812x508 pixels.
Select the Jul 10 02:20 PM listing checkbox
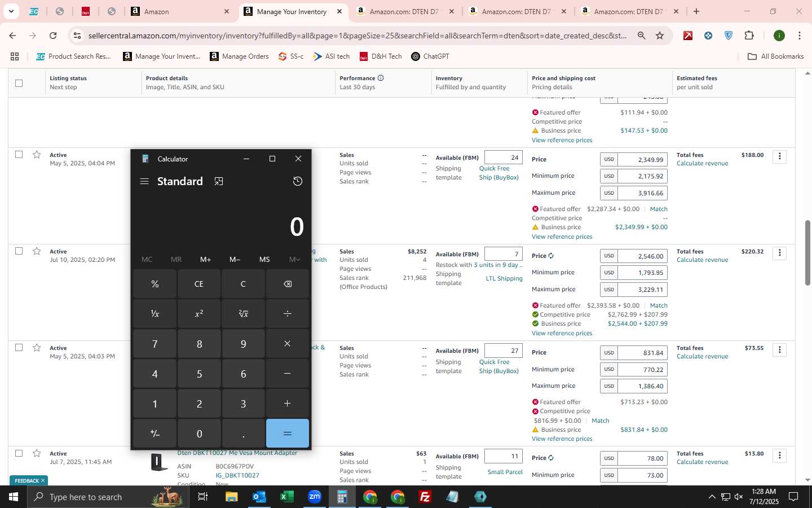point(19,251)
